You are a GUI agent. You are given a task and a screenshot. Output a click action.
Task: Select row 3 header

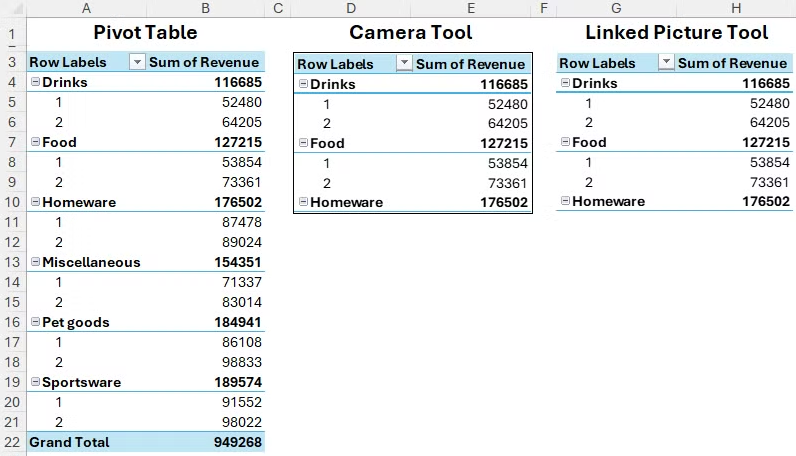point(13,62)
